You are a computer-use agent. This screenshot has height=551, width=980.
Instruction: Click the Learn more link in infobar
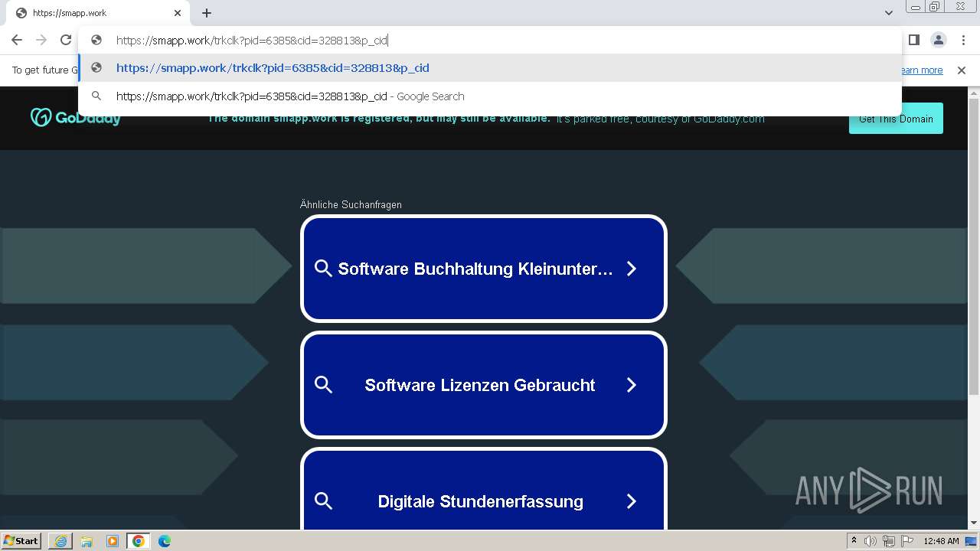point(921,70)
